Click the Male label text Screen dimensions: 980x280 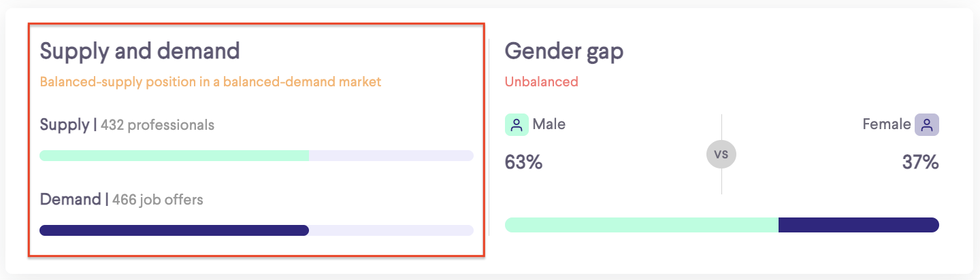coord(549,124)
